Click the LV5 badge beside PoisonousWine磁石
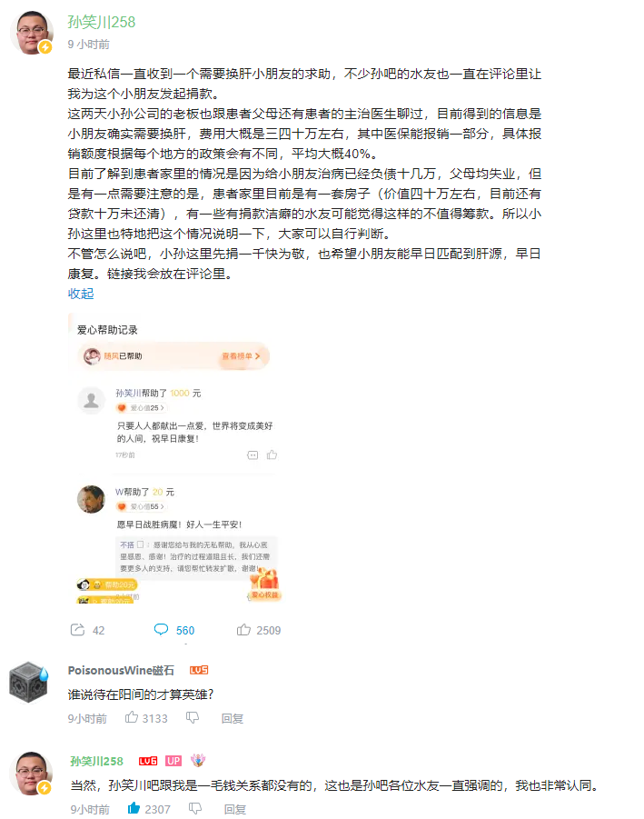The height and width of the screenshot is (819, 644). coord(199,670)
